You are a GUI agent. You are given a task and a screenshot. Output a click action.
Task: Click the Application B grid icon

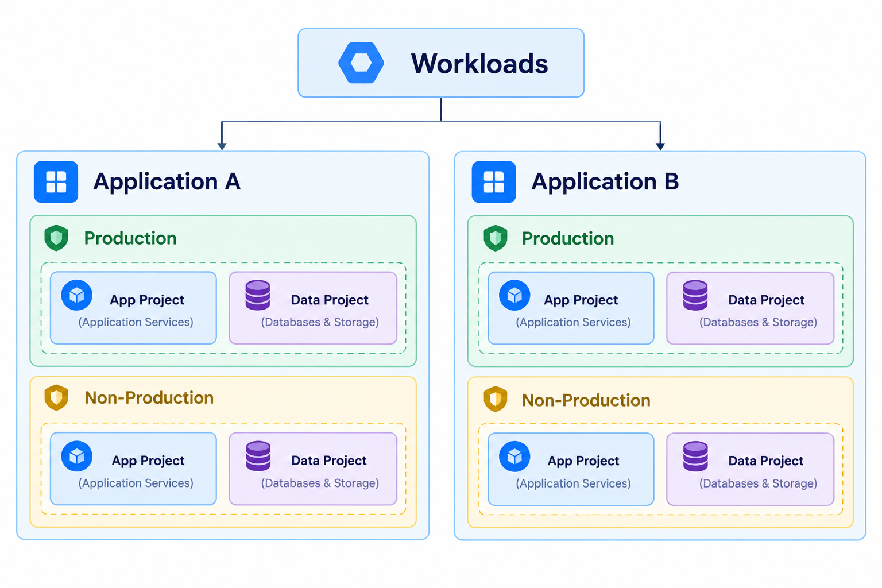click(494, 182)
